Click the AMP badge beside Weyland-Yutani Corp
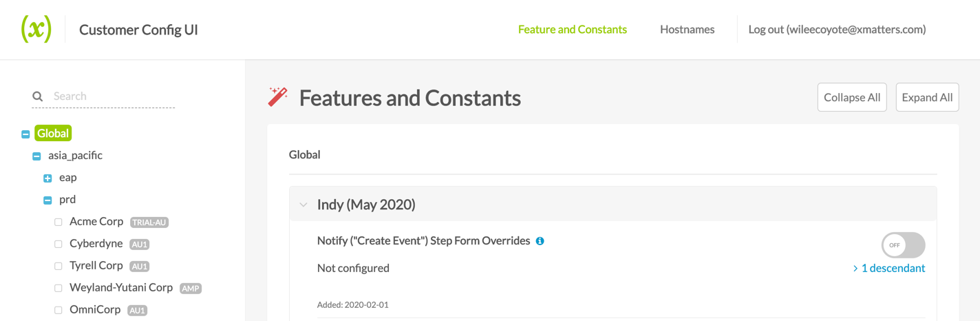 pos(191,289)
